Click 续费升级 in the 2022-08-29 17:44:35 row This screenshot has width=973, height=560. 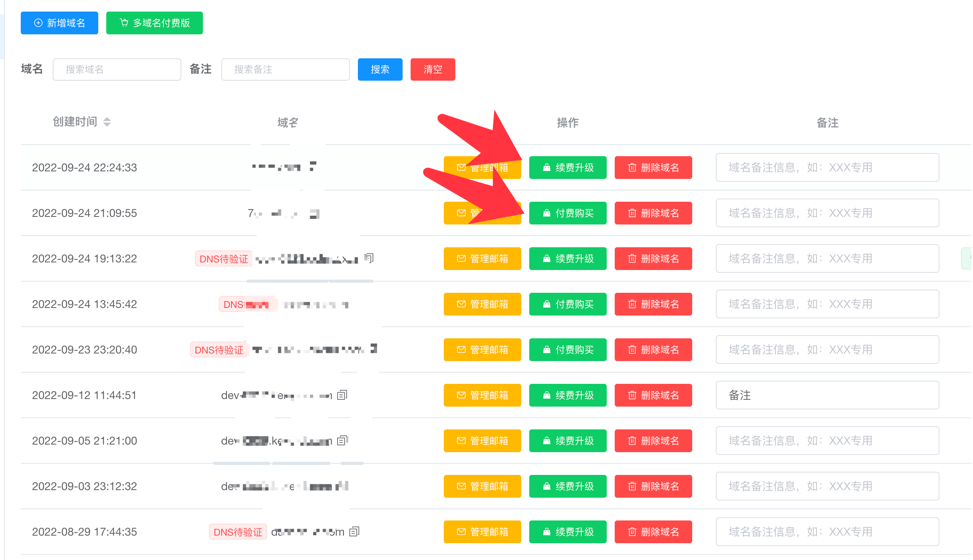[568, 532]
